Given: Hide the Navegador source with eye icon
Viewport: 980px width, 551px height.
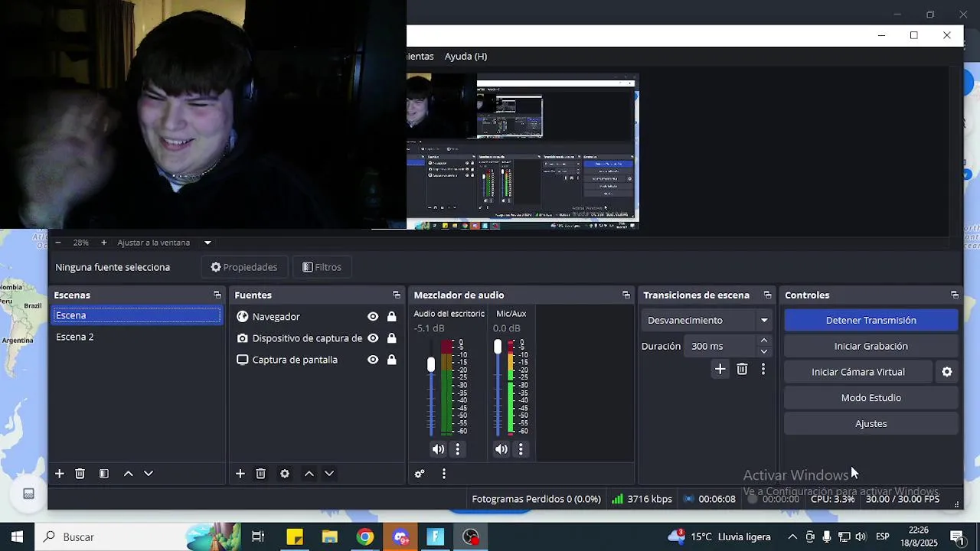Looking at the screenshot, I should click(x=373, y=317).
